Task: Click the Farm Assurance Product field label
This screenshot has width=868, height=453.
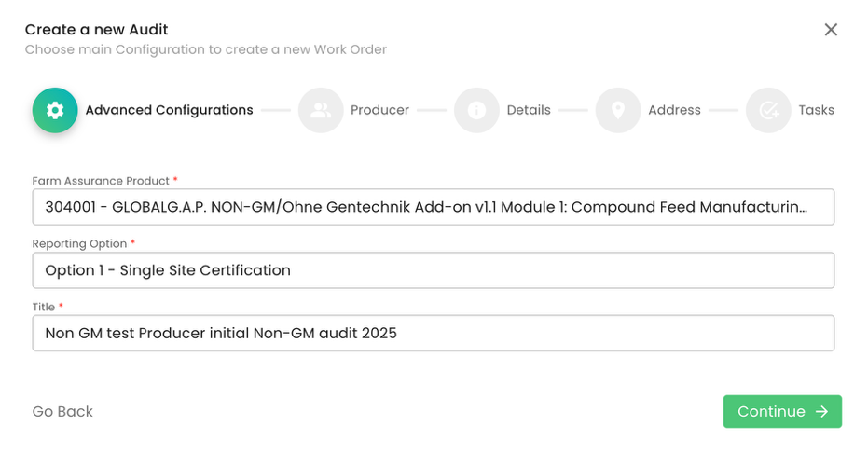Action: point(101,181)
